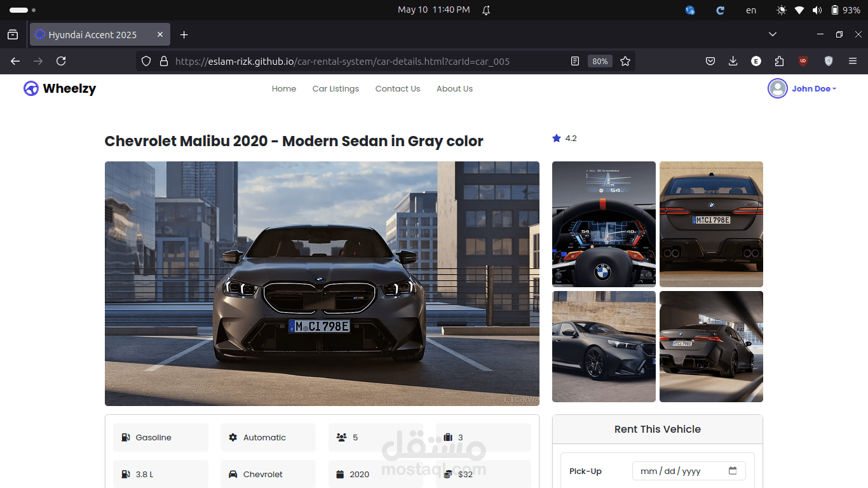
Task: Open the notification bell in top bar
Action: tap(487, 10)
